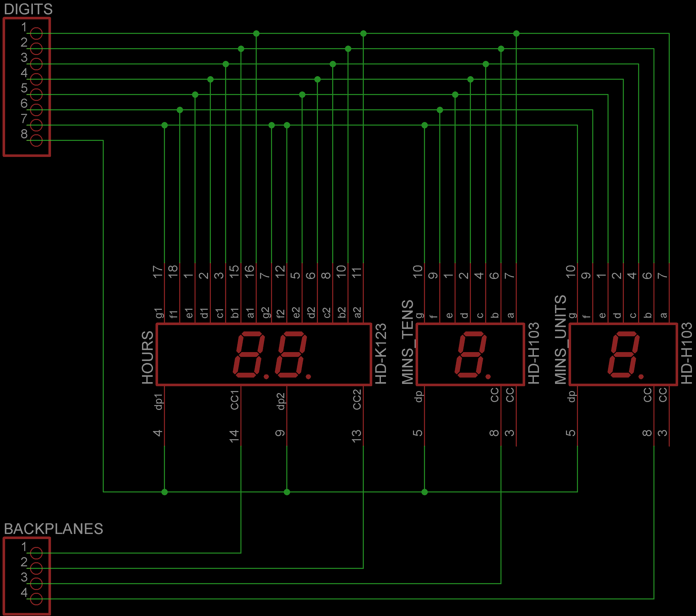Select pin number 15 on HOURS
696x616 pixels.
234,272
